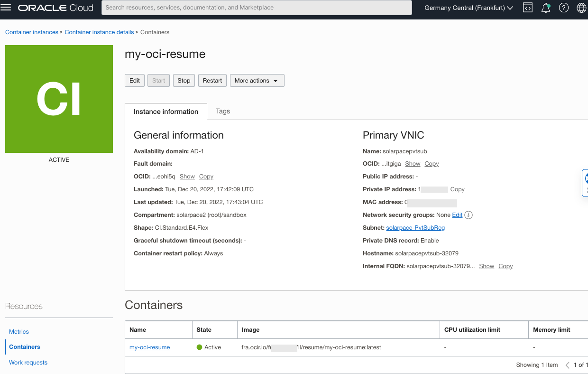Expand the More actions dropdown
This screenshot has height=374, width=588.
[257, 81]
